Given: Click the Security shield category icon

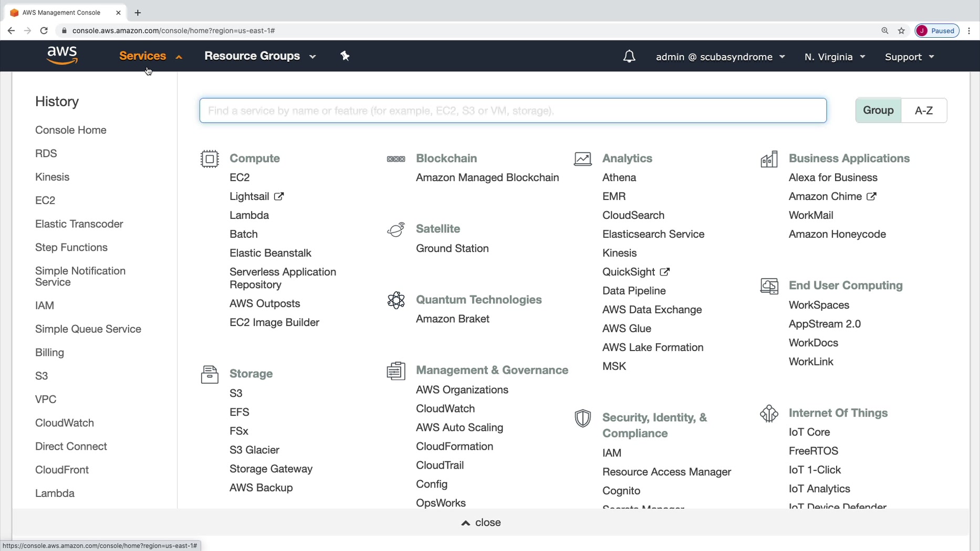Looking at the screenshot, I should pyautogui.click(x=582, y=418).
